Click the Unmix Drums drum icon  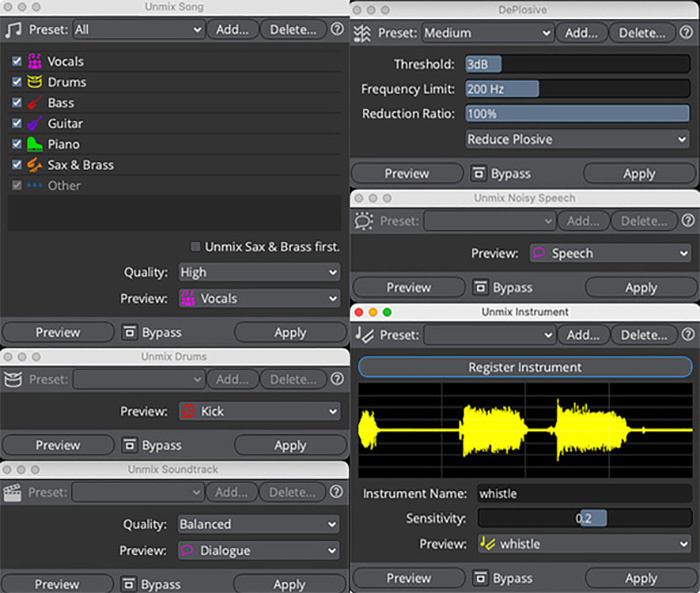pos(13,380)
